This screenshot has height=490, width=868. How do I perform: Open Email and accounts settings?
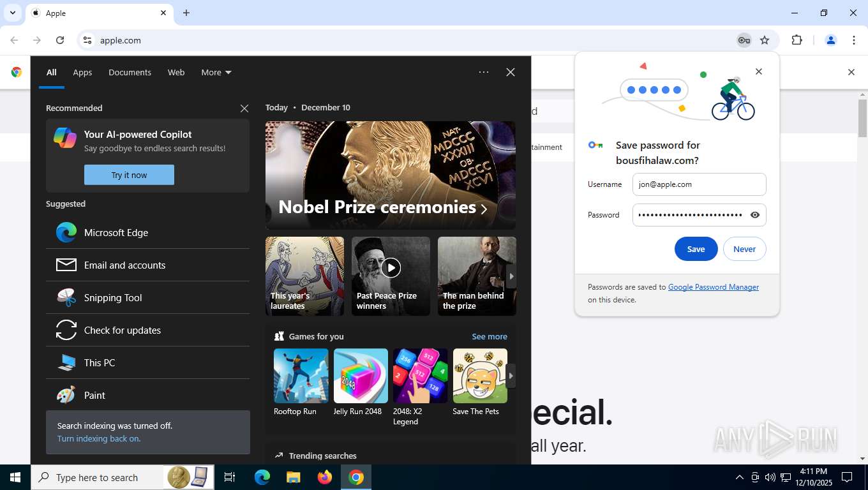147,265
